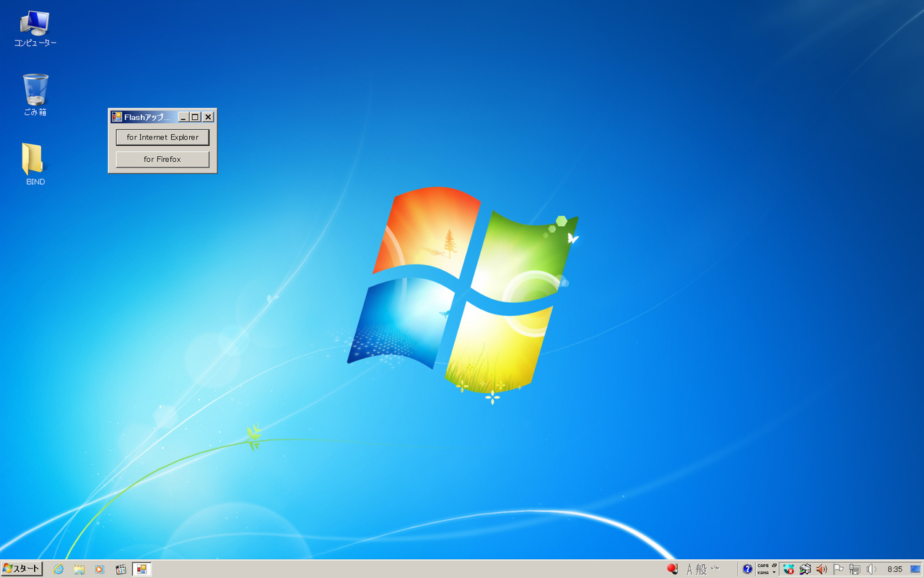Viewport: 924px width, 578px height.
Task: Open Windows Explorer folder taskbar icon
Action: [x=79, y=569]
